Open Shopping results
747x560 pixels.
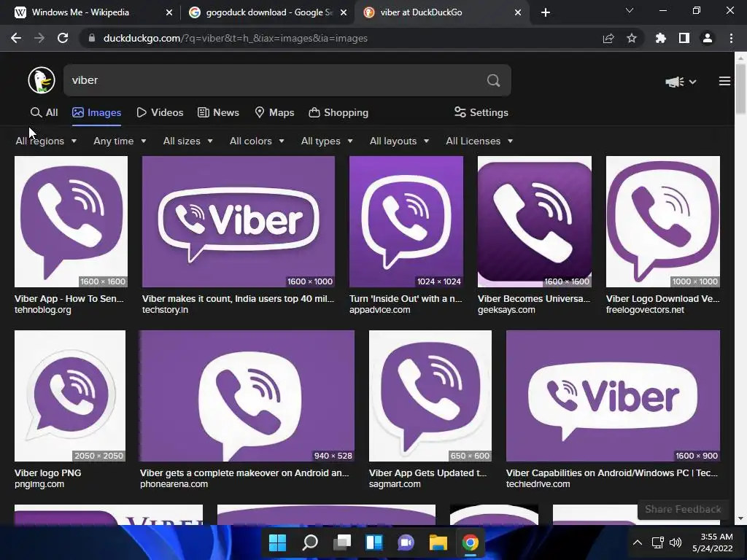338,112
